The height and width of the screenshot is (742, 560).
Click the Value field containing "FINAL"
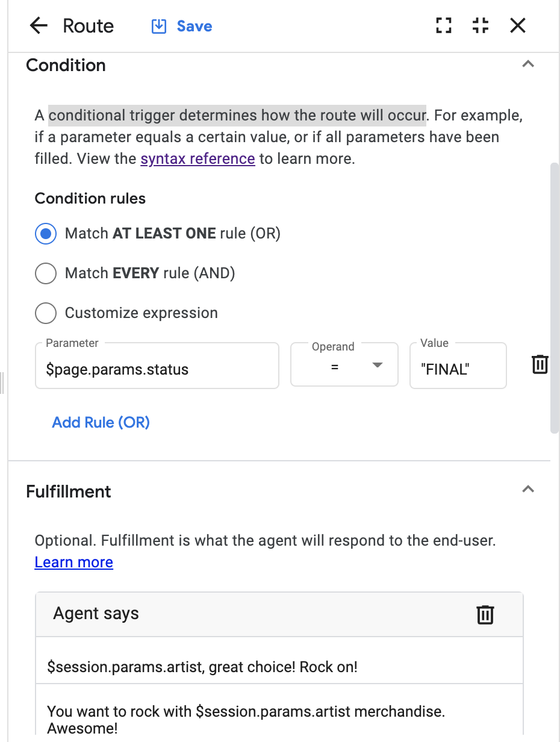point(458,369)
